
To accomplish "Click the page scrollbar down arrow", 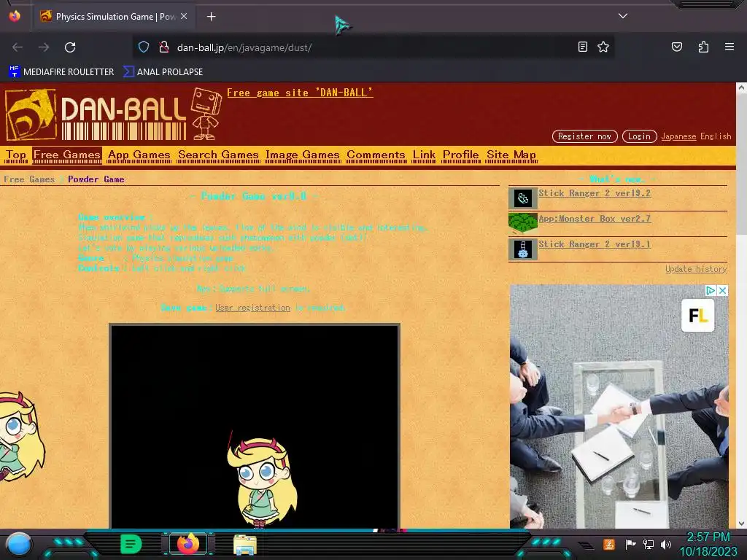I will coord(741,524).
